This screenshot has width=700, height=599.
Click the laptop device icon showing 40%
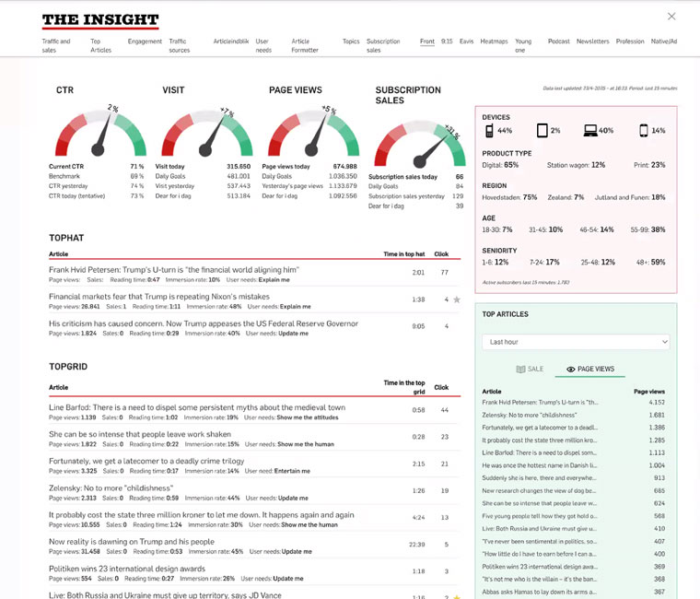coord(590,131)
